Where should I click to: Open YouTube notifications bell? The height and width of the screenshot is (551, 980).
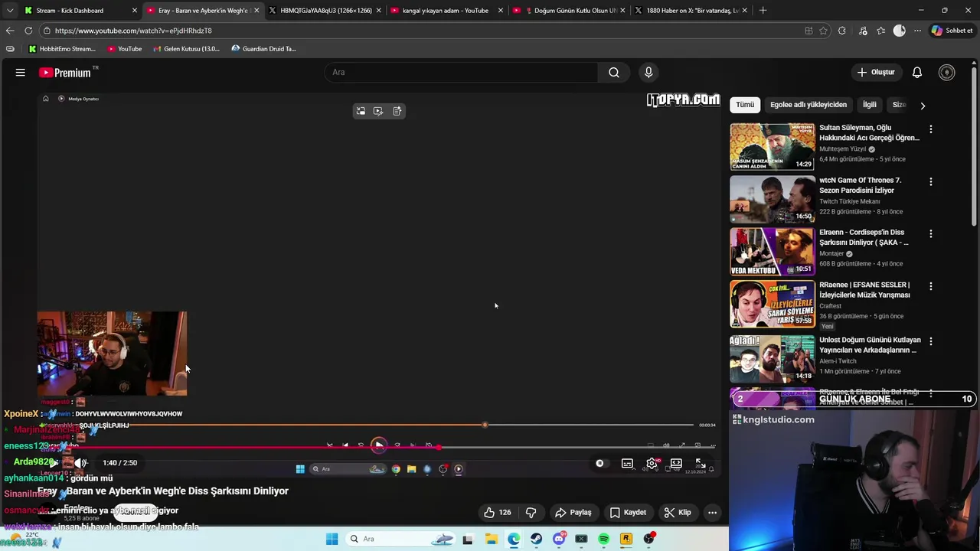click(916, 73)
